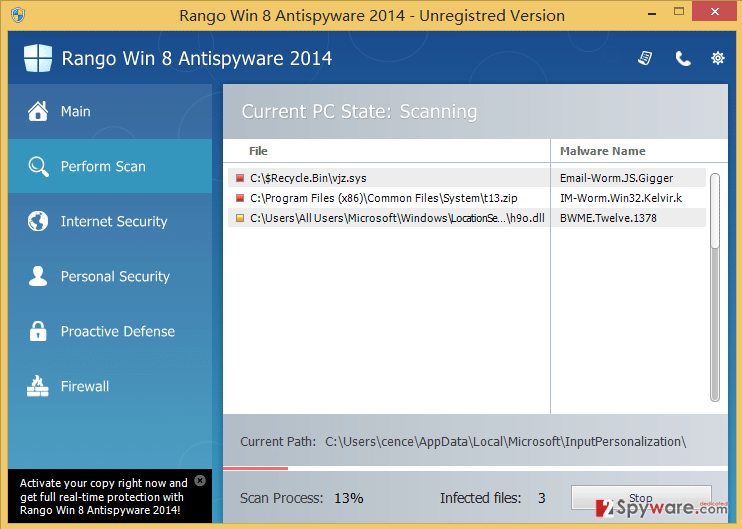Click the home icon beside Main
This screenshot has height=529, width=742.
tap(38, 111)
